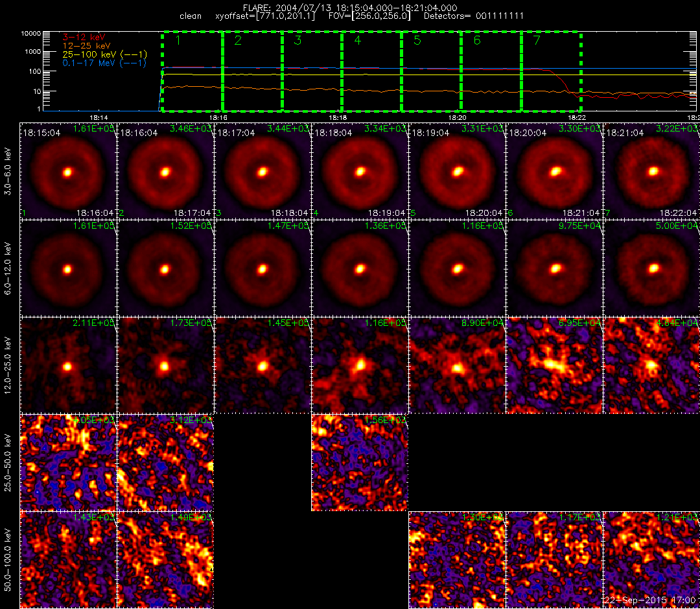Click the '50.0-100.0 keV' row label
This screenshot has height=609, width=700.
pyautogui.click(x=8, y=560)
